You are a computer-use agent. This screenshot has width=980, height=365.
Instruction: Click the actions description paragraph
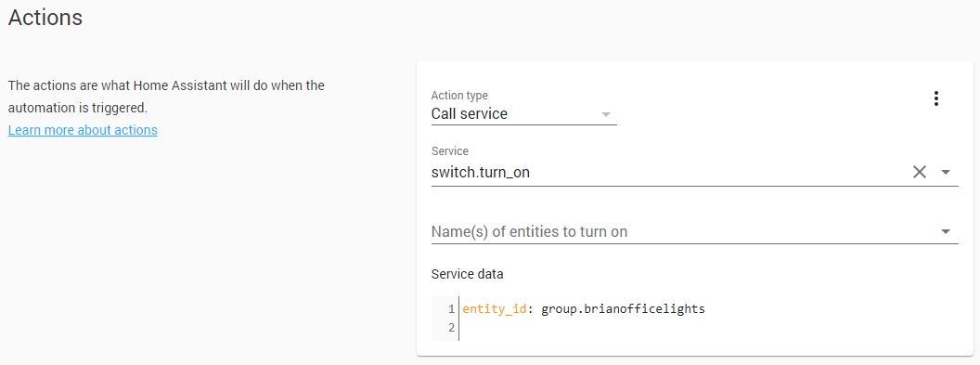pos(166,97)
